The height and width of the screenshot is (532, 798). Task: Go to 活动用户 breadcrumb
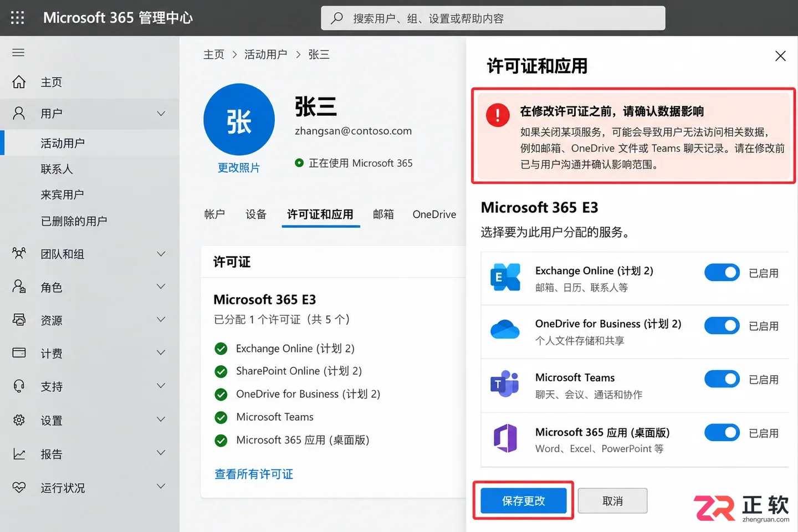coord(266,54)
